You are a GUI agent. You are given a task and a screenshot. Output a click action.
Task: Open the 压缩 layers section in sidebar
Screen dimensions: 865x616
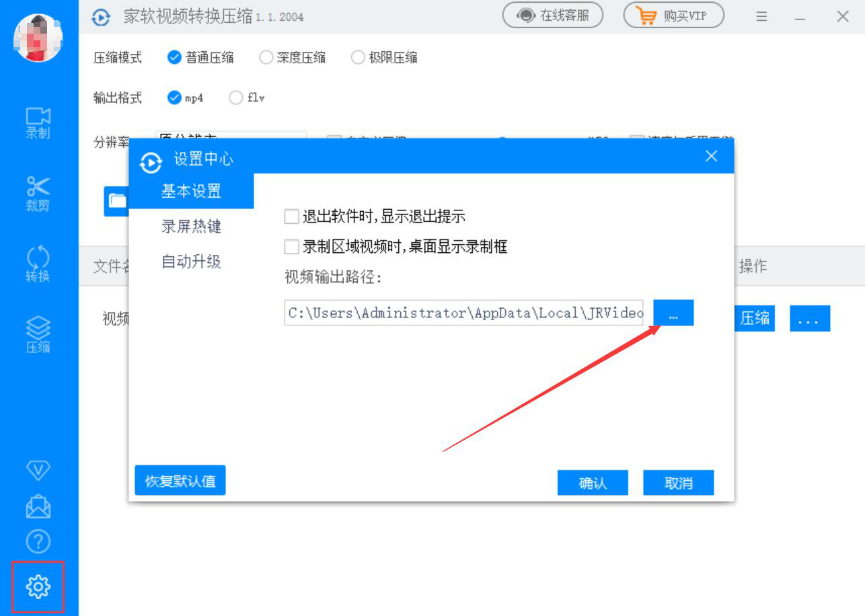(x=38, y=335)
